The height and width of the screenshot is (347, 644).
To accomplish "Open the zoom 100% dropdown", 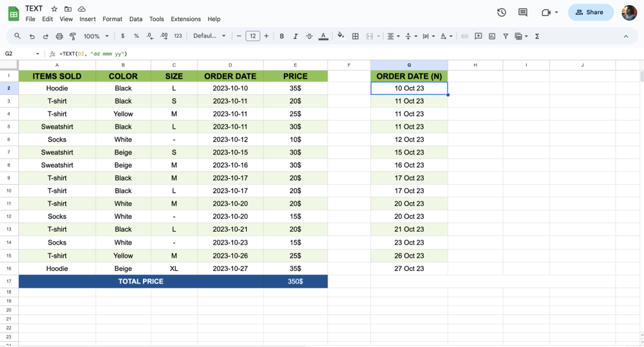I will (95, 37).
